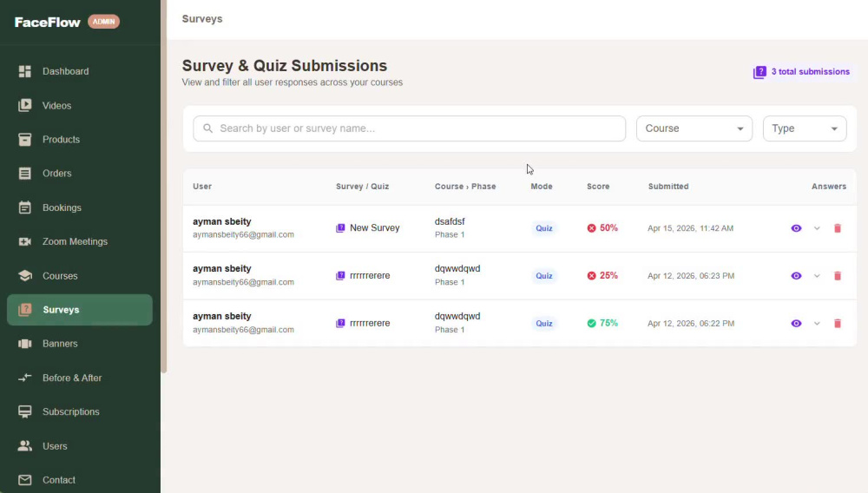Viewport: 868px width, 493px height.
Task: Open the Users menu item
Action: pyautogui.click(x=80, y=446)
